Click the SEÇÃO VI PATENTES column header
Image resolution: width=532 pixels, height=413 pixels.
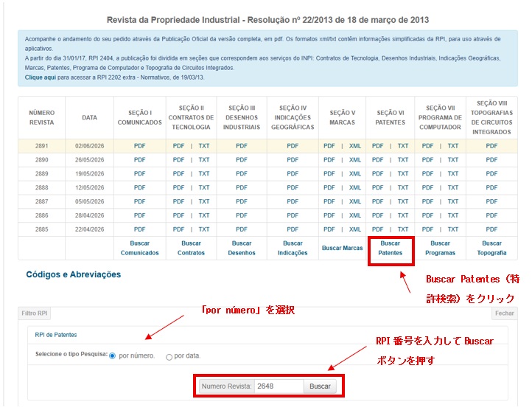391,117
